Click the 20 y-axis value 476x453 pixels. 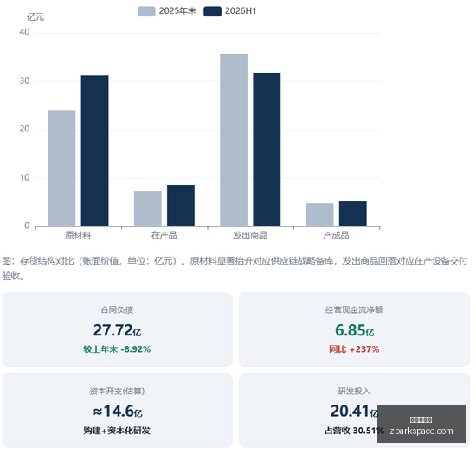click(24, 129)
